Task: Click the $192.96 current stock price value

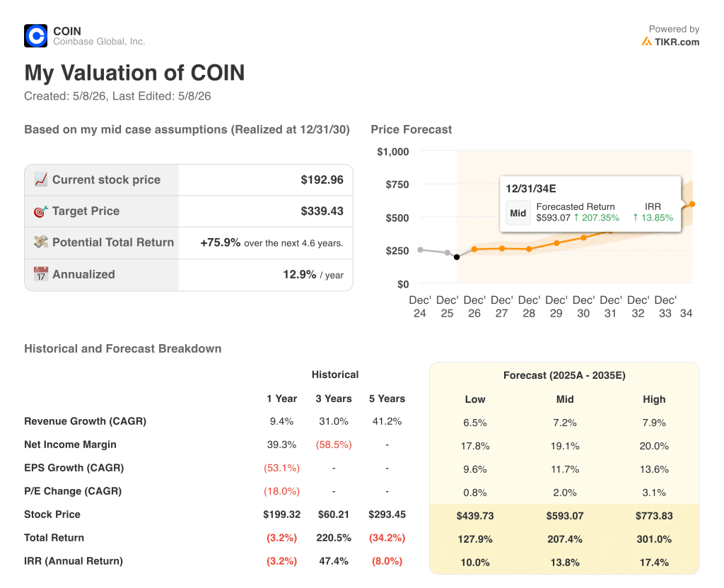Action: click(322, 180)
